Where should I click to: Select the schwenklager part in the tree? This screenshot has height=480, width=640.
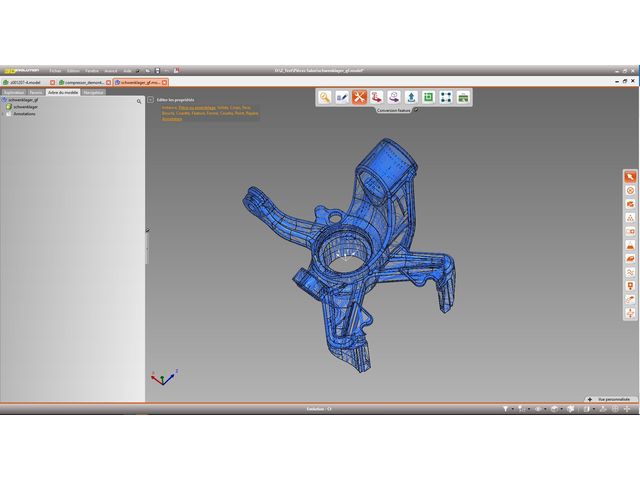tap(25, 107)
